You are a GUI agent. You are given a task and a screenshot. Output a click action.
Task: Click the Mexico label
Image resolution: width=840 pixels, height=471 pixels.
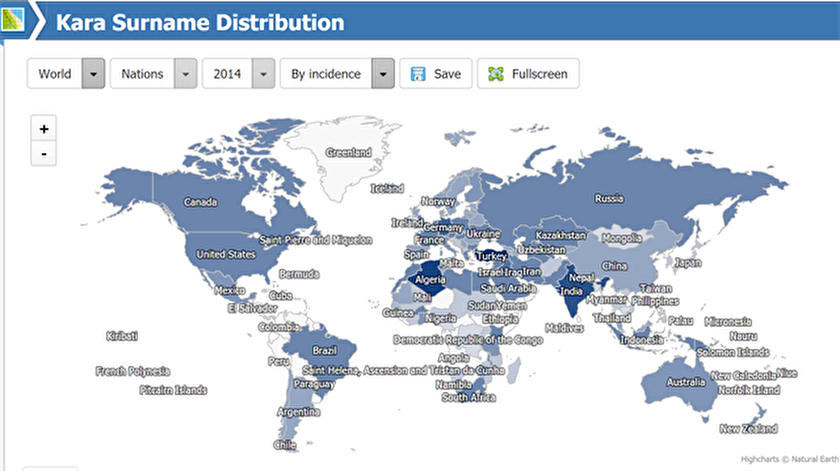(x=229, y=290)
